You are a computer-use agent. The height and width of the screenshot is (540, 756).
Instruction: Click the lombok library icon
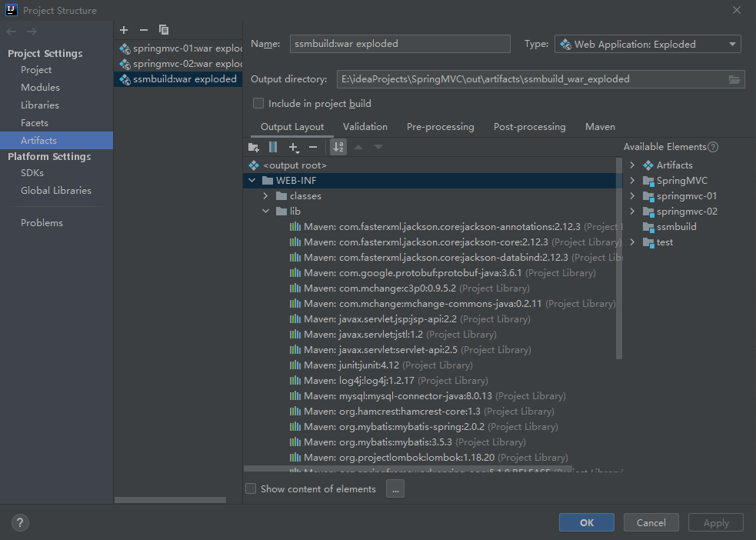tap(295, 457)
